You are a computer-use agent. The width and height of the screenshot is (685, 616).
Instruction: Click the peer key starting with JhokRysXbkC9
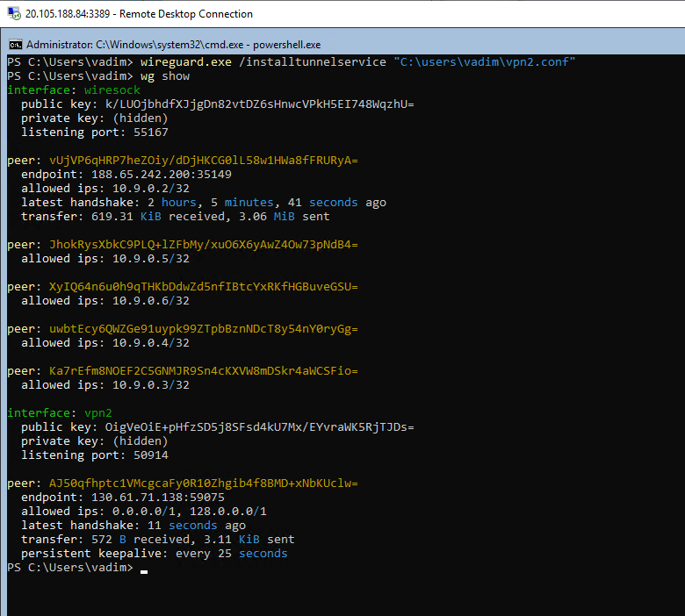(x=204, y=245)
